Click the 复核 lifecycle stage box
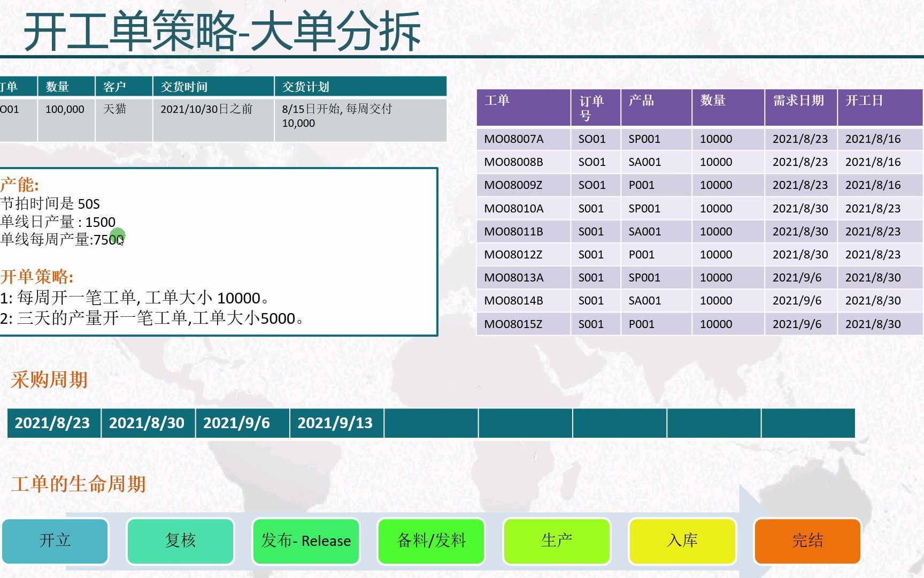 pyautogui.click(x=181, y=541)
